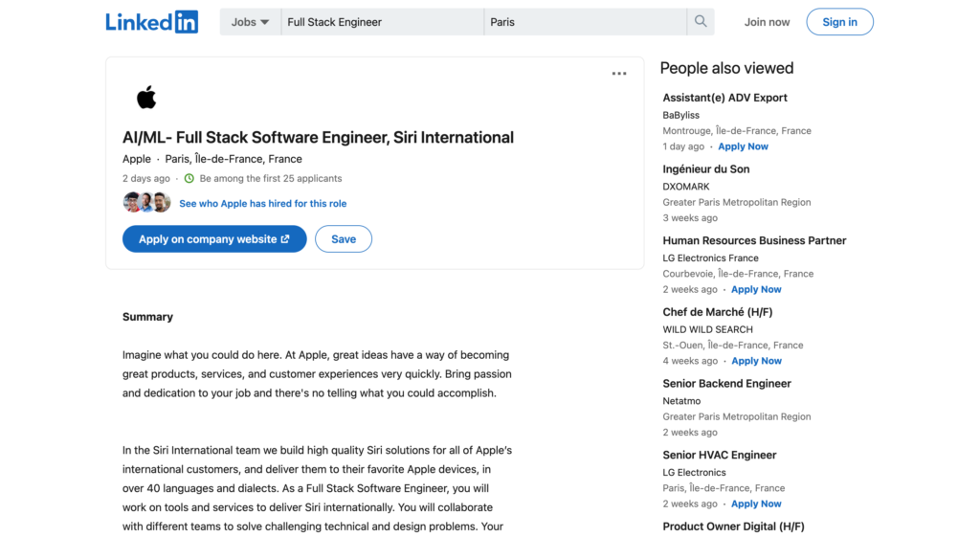Image resolution: width=980 pixels, height=537 pixels.
Task: Click the Paris location field
Action: (x=586, y=22)
